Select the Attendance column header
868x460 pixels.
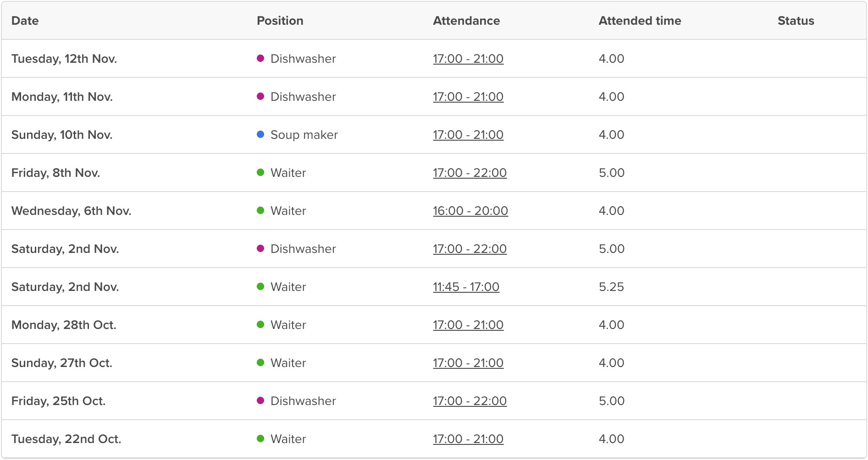point(466,21)
